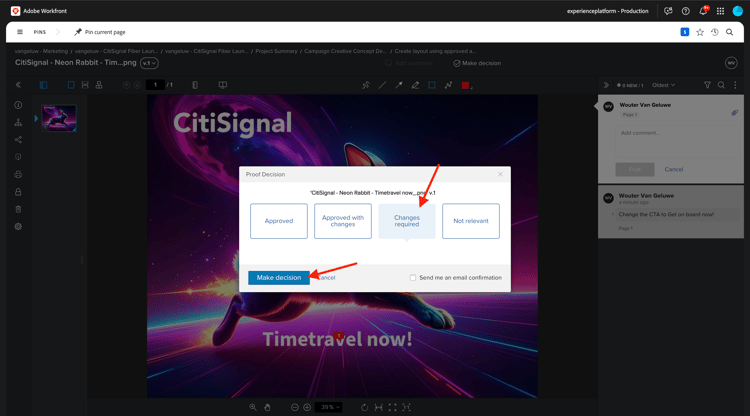Screen dimensions: 750x416
Task: Open the v.1 version dropdown
Action: tap(149, 63)
